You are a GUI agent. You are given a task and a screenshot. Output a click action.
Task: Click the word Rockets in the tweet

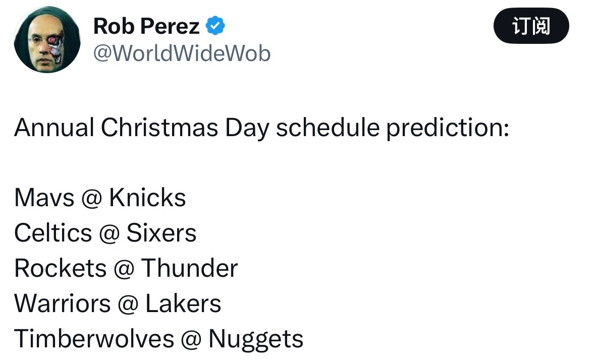coord(61,268)
